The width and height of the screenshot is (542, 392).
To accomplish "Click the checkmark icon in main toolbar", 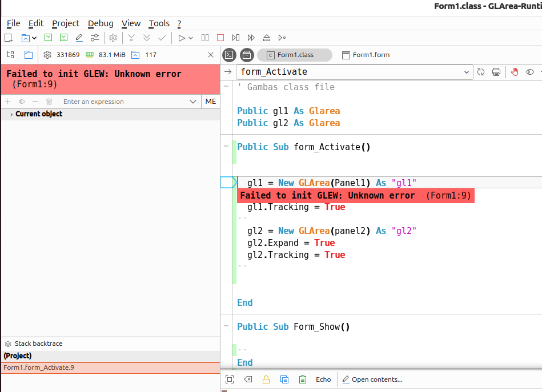I will pos(162,38).
